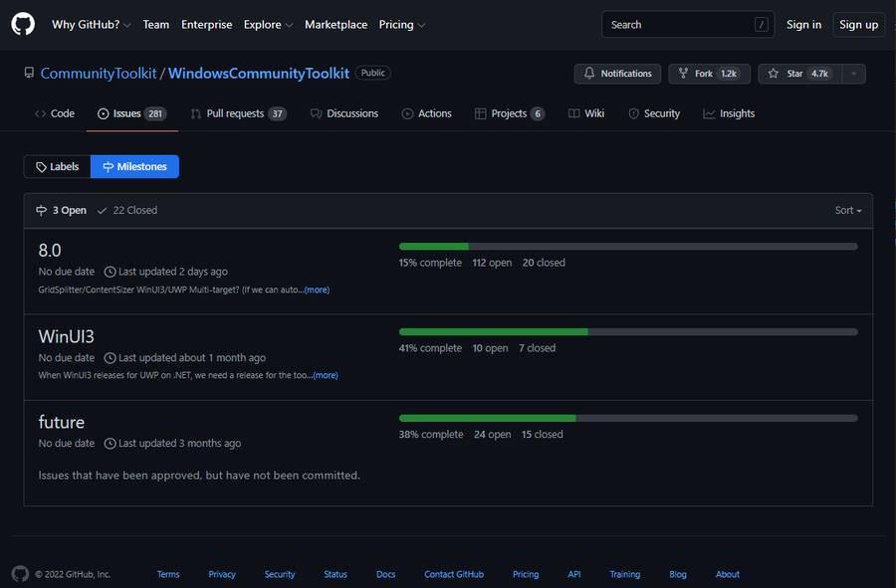
Task: Click the Star 4.7k button
Action: click(x=800, y=74)
